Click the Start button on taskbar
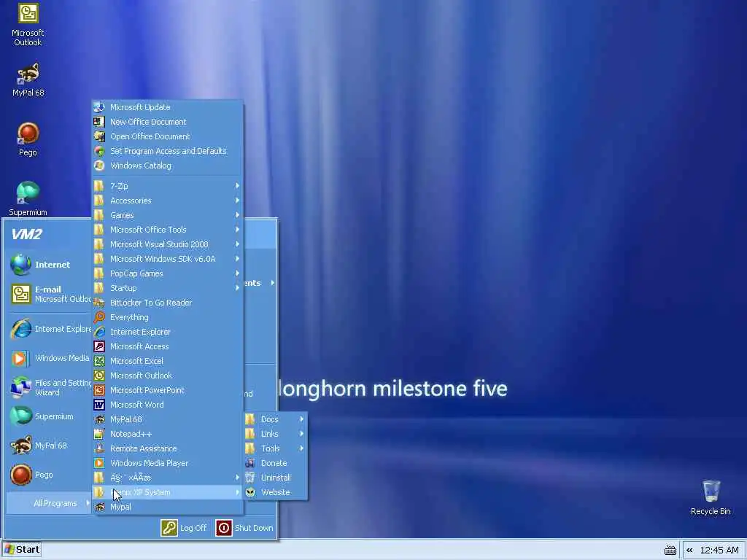 pyautogui.click(x=22, y=550)
